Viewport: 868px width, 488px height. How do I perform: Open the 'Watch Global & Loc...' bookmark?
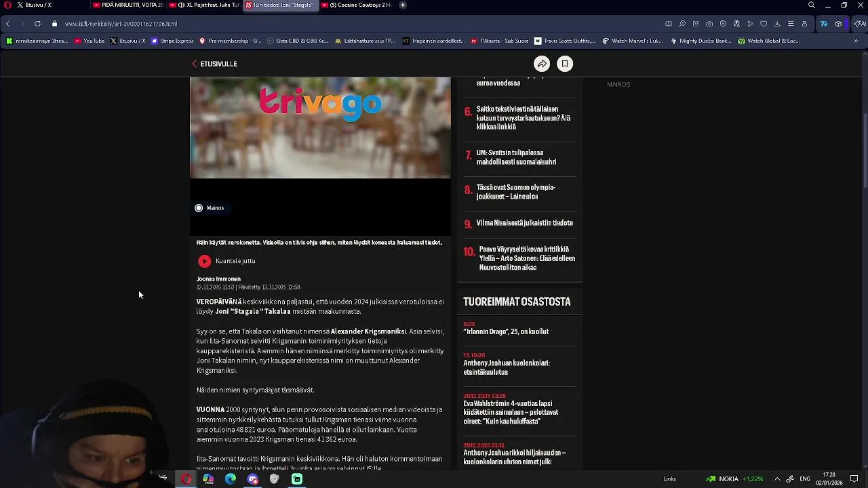pos(768,41)
